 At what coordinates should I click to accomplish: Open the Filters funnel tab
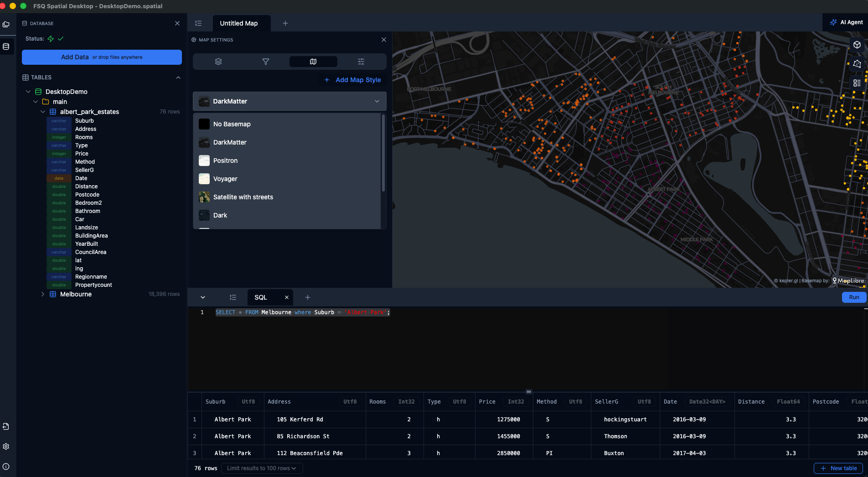tap(266, 62)
